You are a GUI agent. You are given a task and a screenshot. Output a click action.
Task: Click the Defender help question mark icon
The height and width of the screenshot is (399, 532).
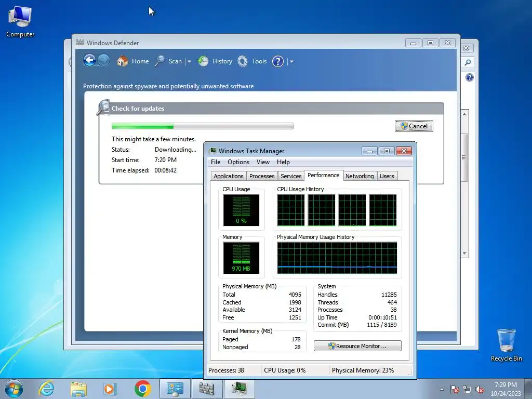click(278, 61)
